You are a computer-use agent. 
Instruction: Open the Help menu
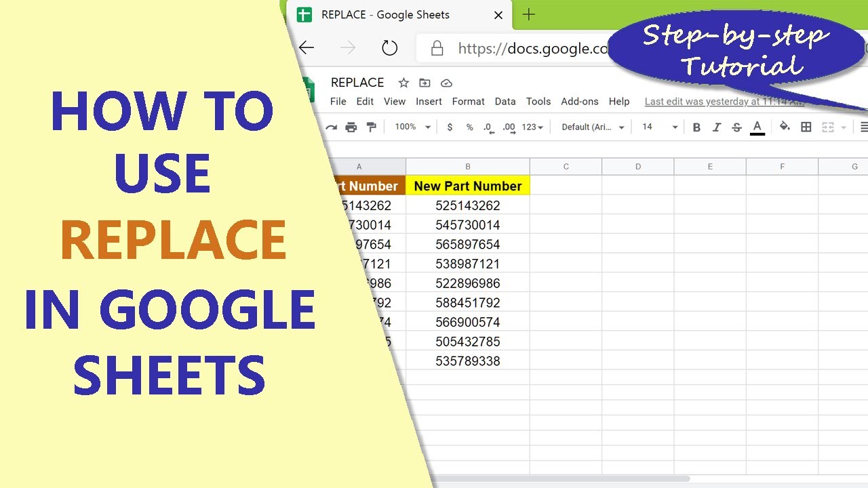[619, 102]
